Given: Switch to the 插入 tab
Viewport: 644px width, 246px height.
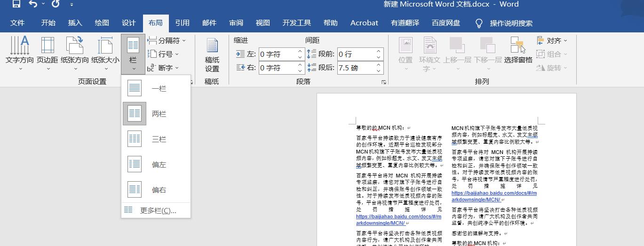Looking at the screenshot, I should [75, 23].
